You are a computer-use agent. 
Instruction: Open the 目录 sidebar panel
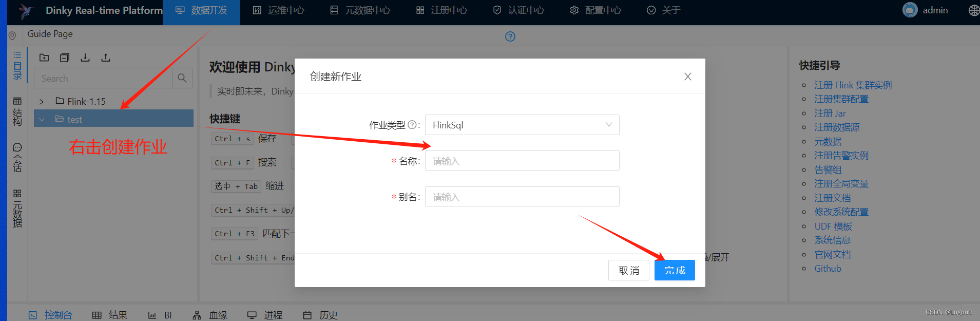[17, 66]
